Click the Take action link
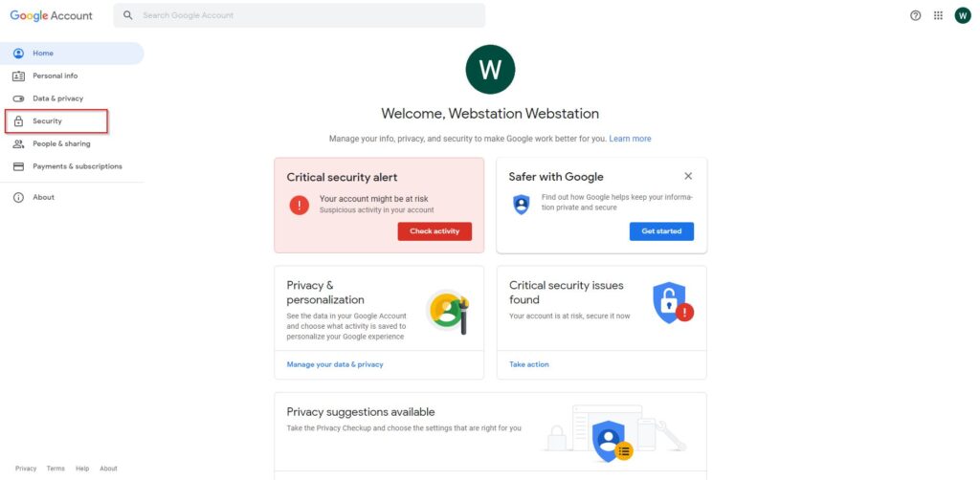Viewport: 980px width, 480px height. tap(529, 364)
